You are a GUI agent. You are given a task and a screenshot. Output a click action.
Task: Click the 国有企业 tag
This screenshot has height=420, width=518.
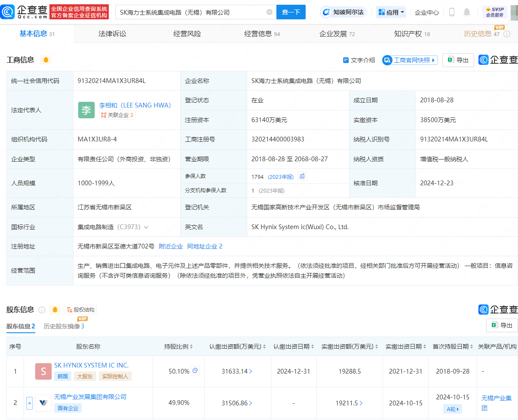click(x=67, y=408)
